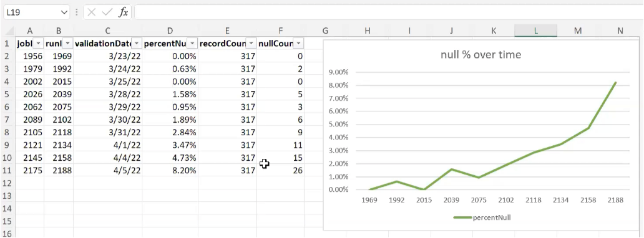The width and height of the screenshot is (644, 238).
Task: Select cell with date 4/1/22
Action: coord(107,145)
